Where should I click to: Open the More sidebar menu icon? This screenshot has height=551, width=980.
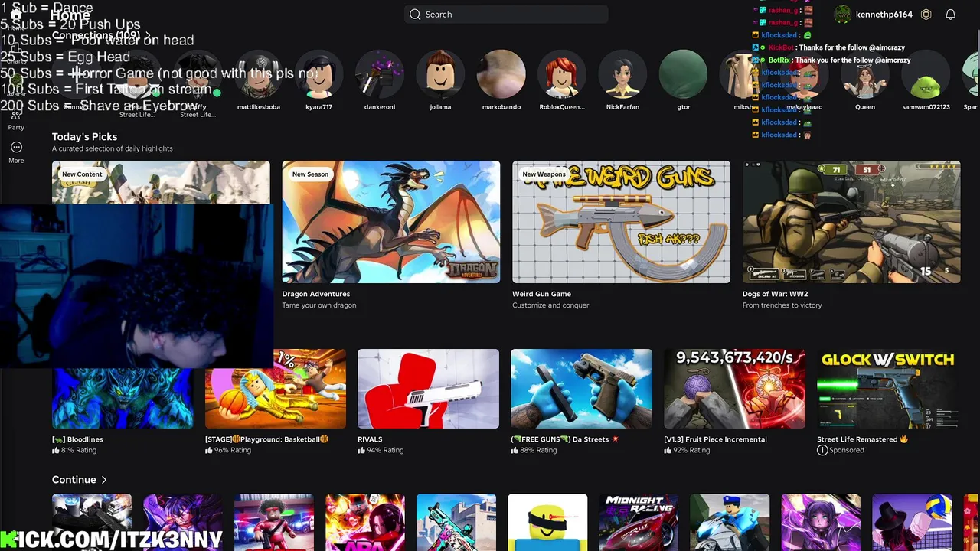(x=16, y=147)
